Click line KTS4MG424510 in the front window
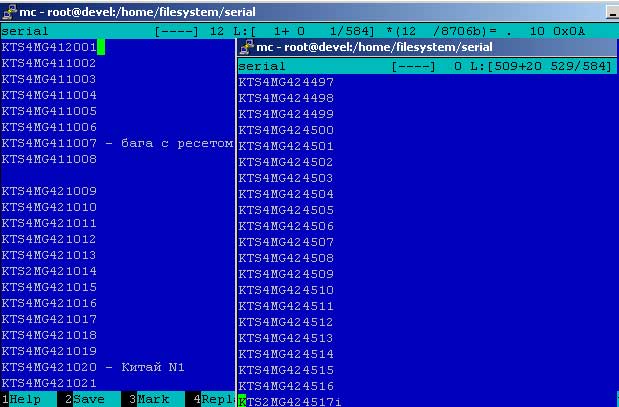Image resolution: width=619 pixels, height=407 pixels. coord(286,290)
